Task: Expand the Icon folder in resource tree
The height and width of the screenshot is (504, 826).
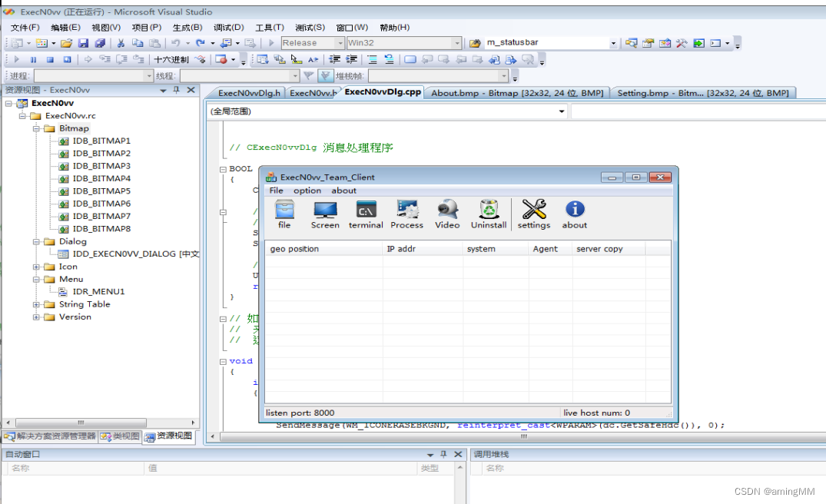Action: [36, 267]
